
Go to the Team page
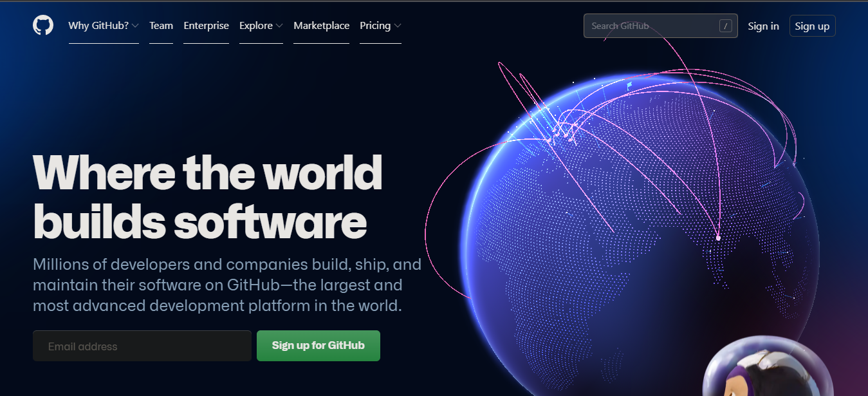tap(161, 26)
